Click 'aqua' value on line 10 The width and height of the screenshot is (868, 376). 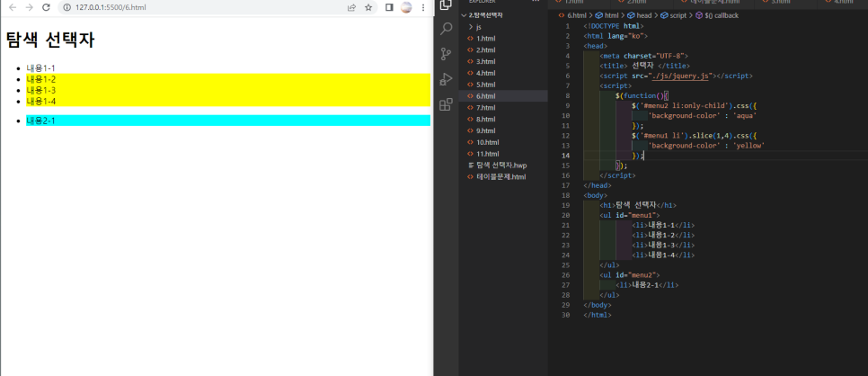point(746,116)
